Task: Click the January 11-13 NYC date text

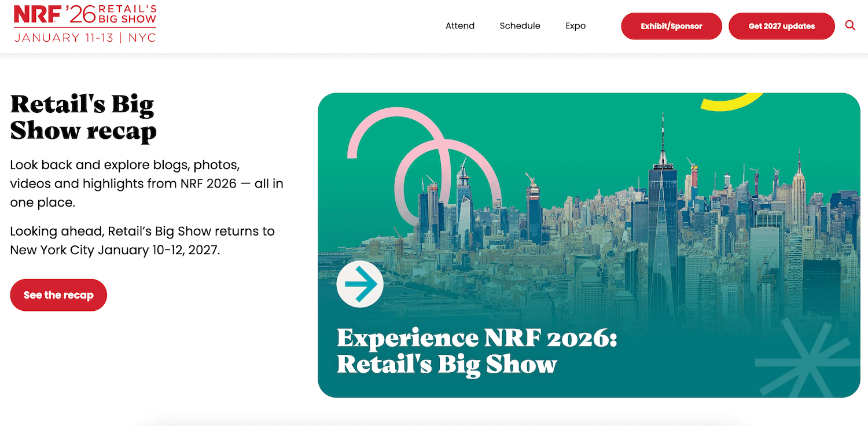Action: click(85, 38)
